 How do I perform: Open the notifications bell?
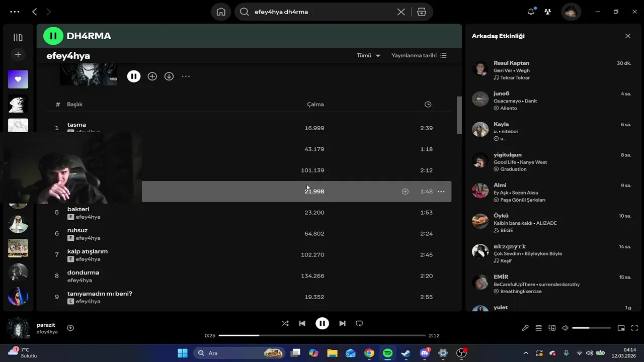tap(531, 12)
